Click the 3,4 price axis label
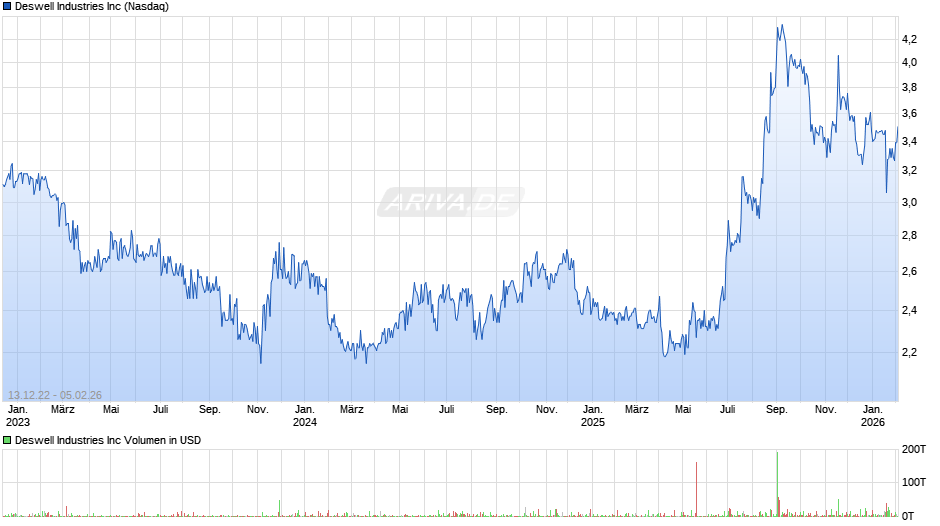 (x=909, y=142)
